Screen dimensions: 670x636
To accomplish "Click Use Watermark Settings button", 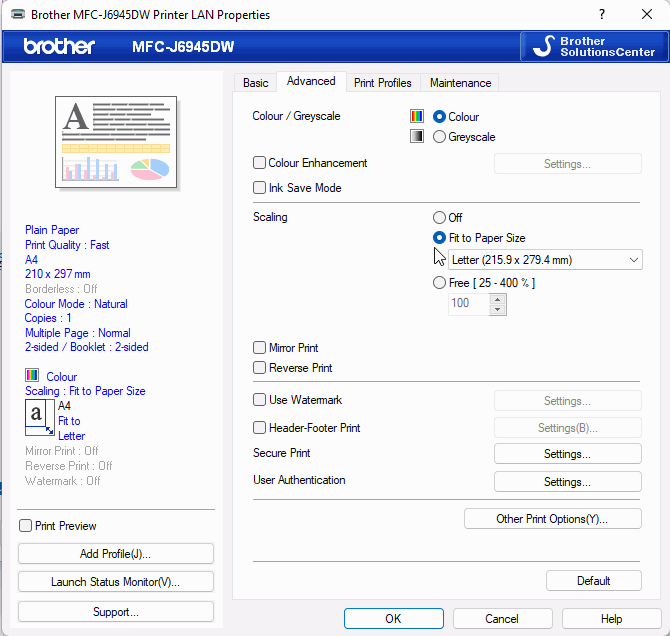I will pyautogui.click(x=567, y=400).
